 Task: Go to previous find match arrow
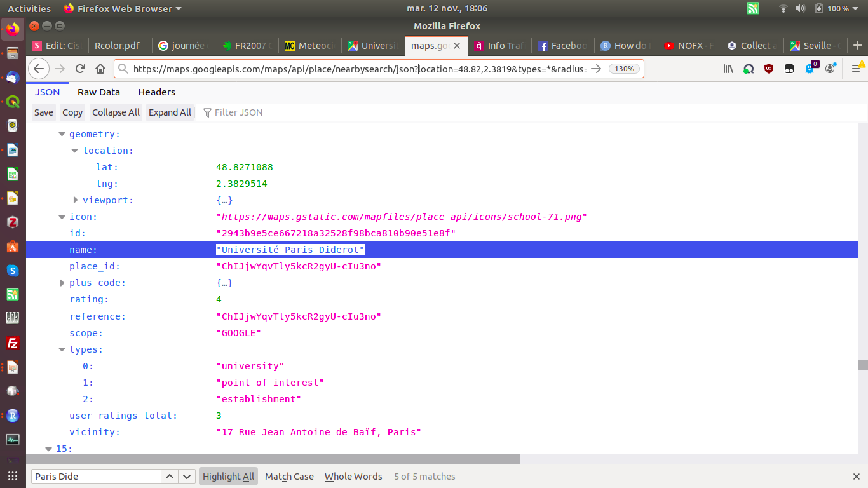[x=170, y=477]
